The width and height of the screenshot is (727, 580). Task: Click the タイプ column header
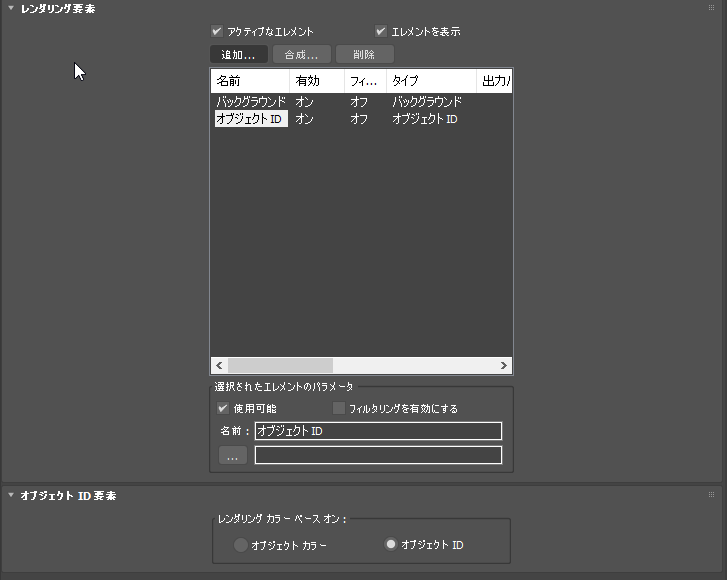(431, 81)
